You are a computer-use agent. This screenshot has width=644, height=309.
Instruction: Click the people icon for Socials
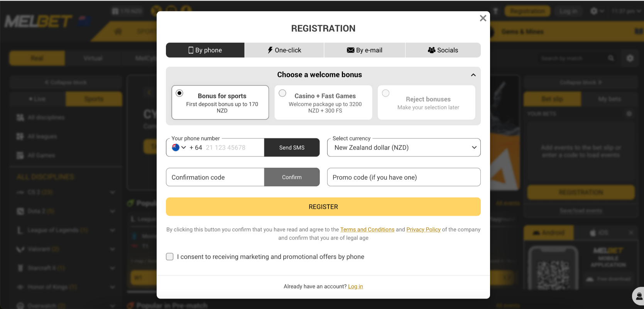[431, 50]
